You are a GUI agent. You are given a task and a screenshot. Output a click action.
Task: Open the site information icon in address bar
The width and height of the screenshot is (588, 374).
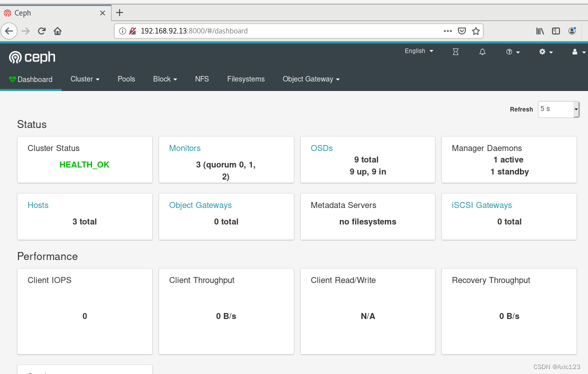click(x=122, y=31)
